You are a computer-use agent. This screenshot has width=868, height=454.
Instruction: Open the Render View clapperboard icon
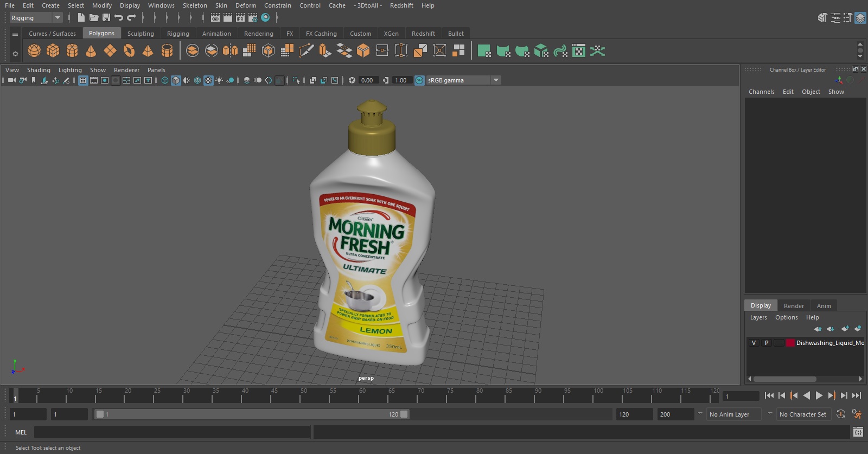(x=215, y=18)
